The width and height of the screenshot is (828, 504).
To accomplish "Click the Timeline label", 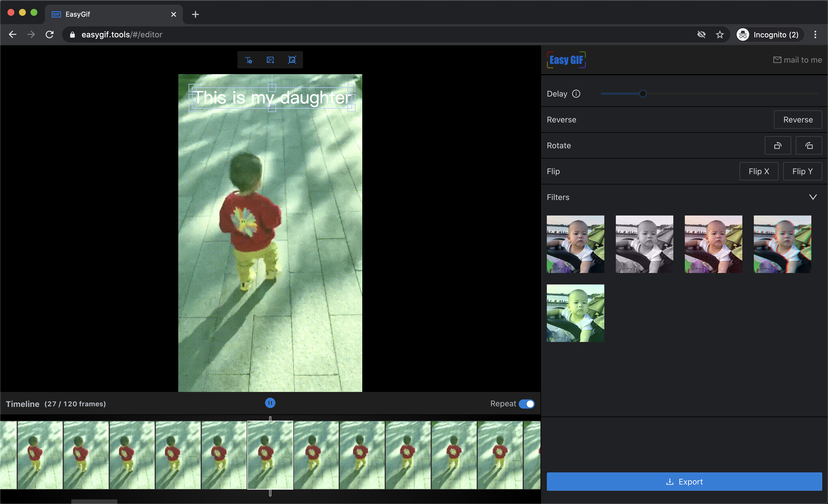I will tap(22, 404).
